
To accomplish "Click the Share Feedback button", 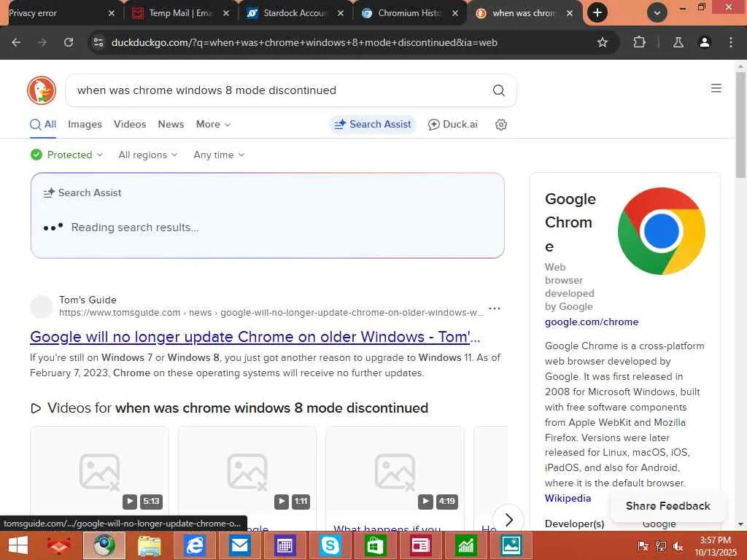I will coord(667,506).
